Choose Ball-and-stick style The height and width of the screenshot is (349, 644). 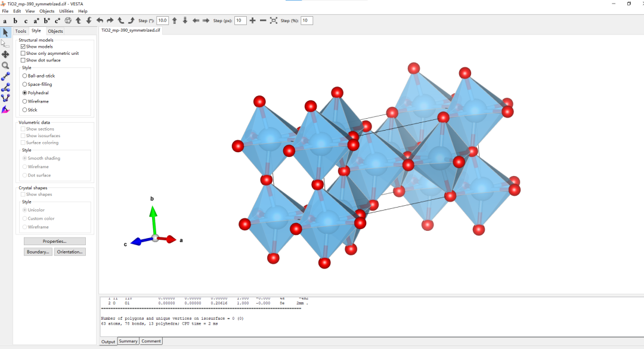coord(24,76)
